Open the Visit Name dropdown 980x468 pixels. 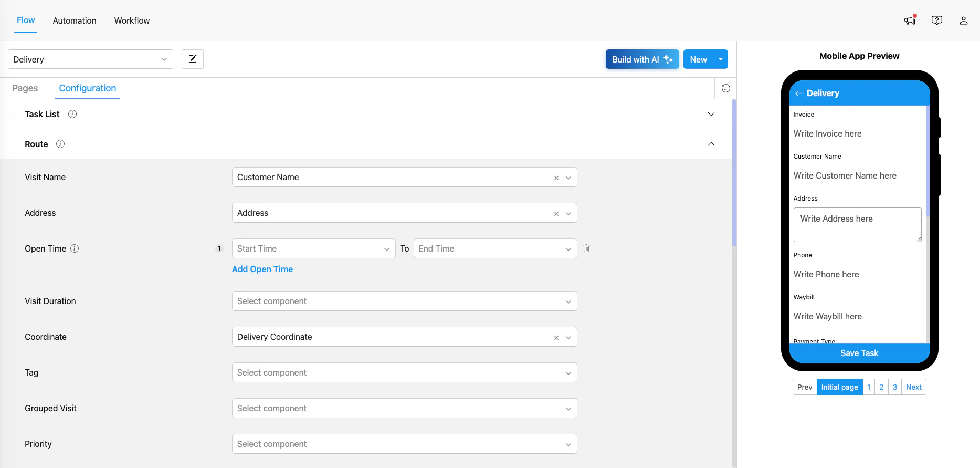click(x=404, y=177)
